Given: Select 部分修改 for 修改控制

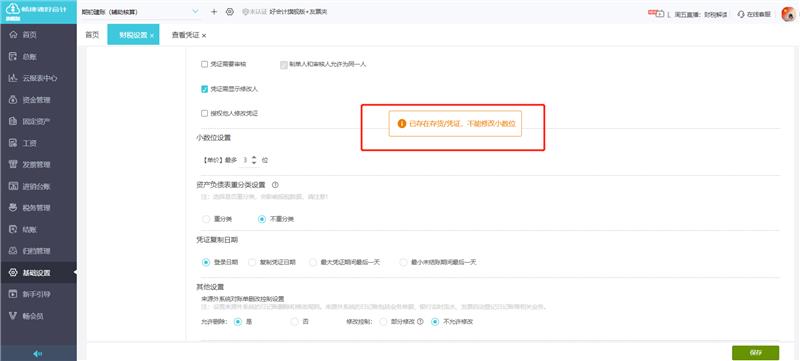Looking at the screenshot, I should click(384, 322).
